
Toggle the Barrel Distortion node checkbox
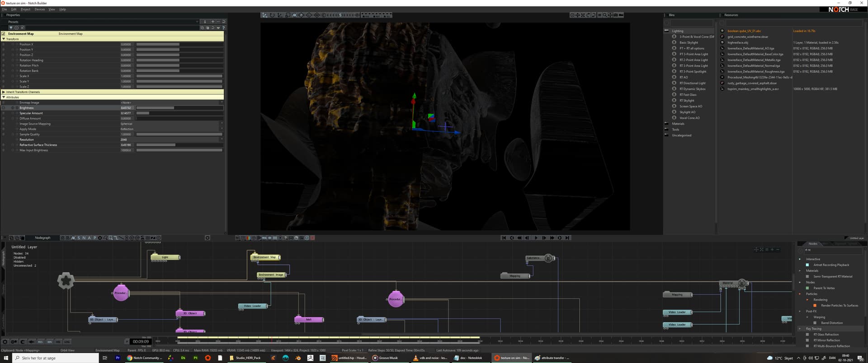815,323
